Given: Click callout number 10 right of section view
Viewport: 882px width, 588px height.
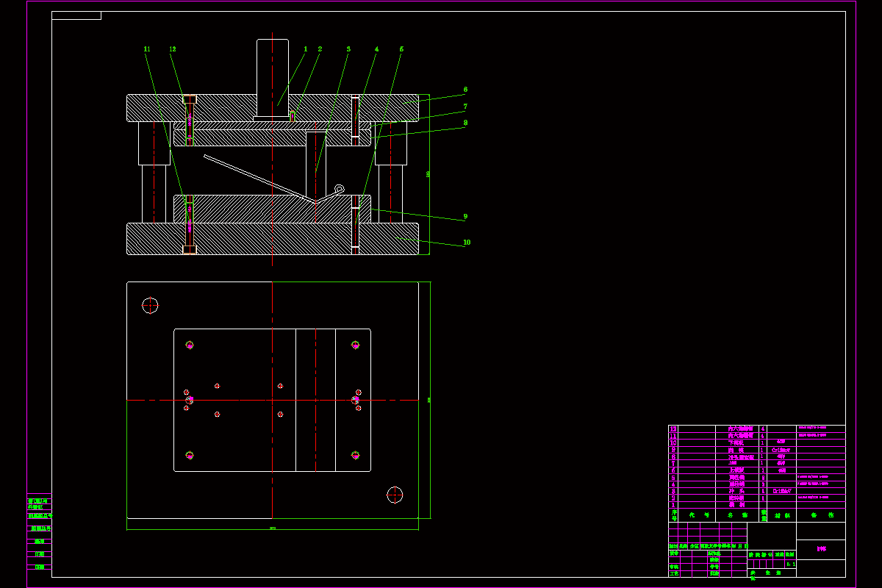Looking at the screenshot, I should 467,242.
